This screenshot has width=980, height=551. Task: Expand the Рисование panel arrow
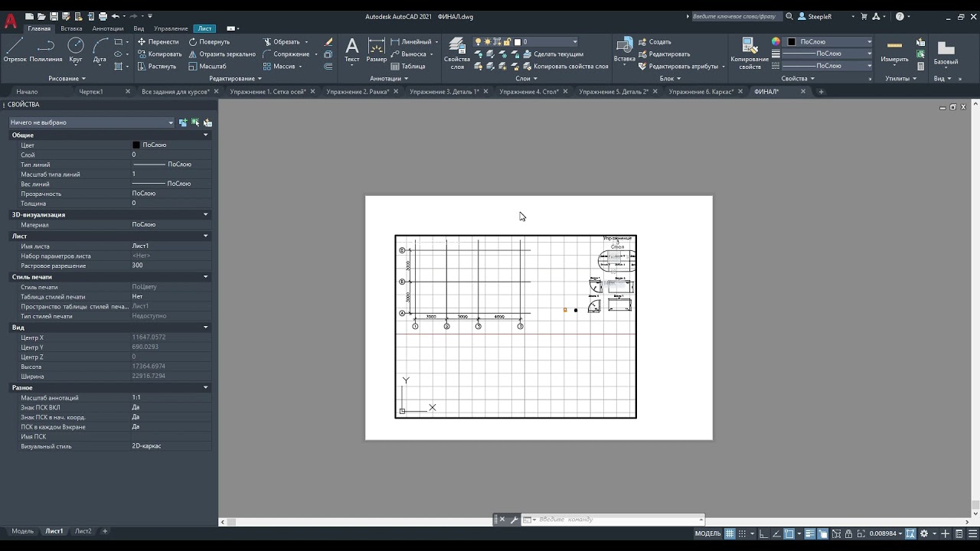coord(83,79)
